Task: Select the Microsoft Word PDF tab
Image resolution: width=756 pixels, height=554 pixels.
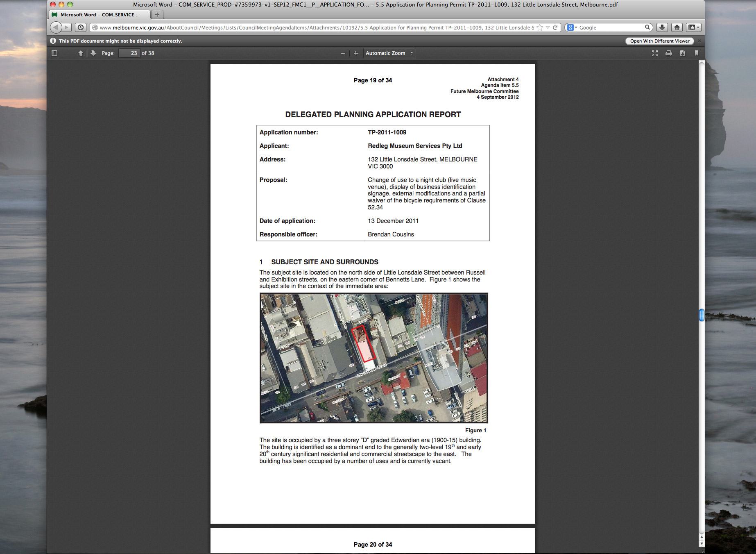Action: (99, 15)
